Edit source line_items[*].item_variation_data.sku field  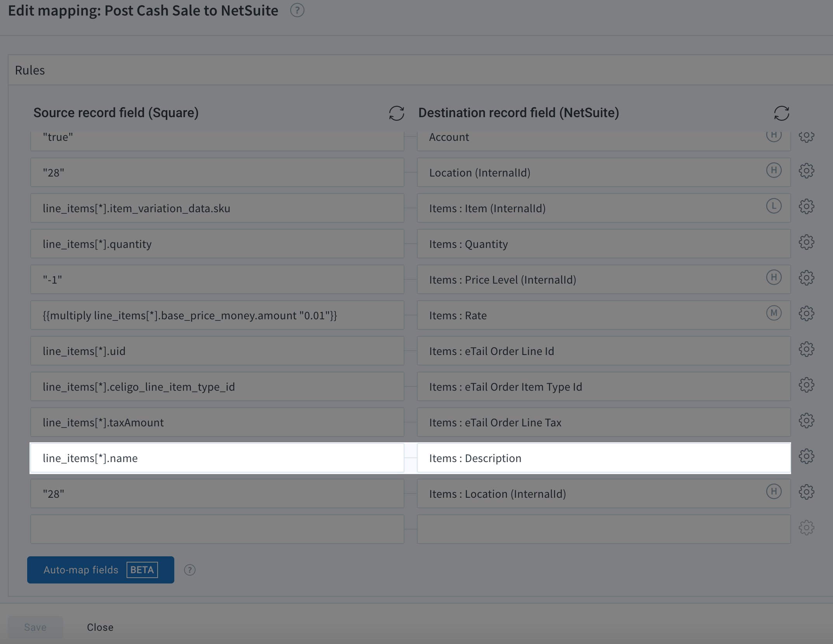(x=217, y=208)
